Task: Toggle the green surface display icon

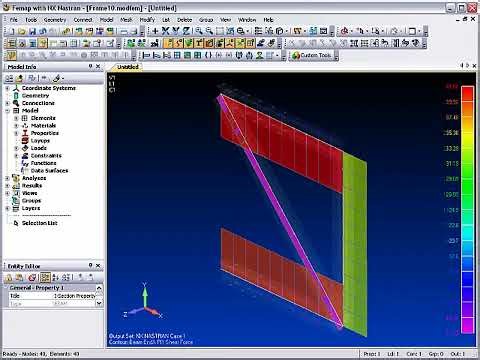Action: click(x=189, y=43)
